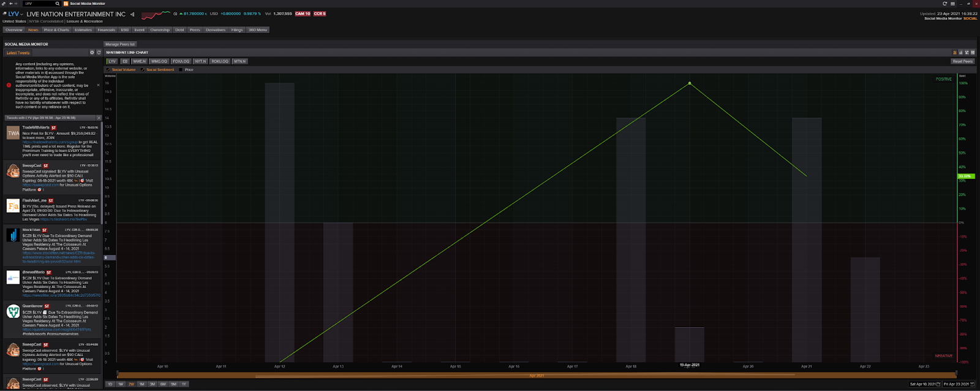Open the stocktitan.net news link
The width and height of the screenshot is (980, 391).
(x=58, y=257)
